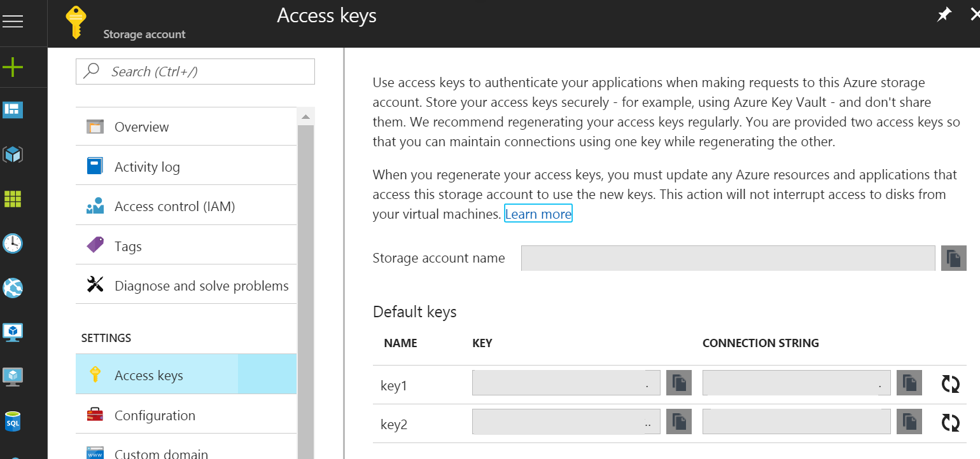
Task: Select the Access keys menu item
Action: click(186, 375)
